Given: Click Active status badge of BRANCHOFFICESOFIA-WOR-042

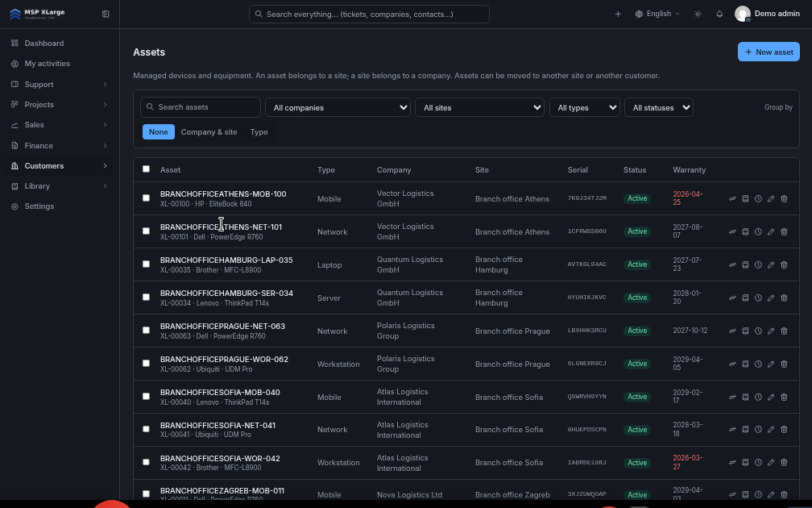Looking at the screenshot, I should 637,462.
